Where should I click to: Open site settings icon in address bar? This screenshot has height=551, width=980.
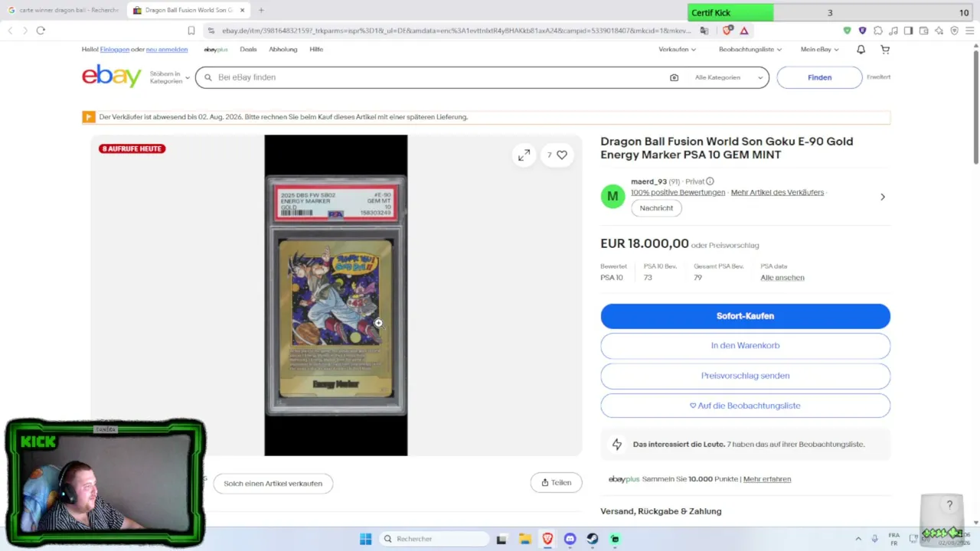[211, 31]
